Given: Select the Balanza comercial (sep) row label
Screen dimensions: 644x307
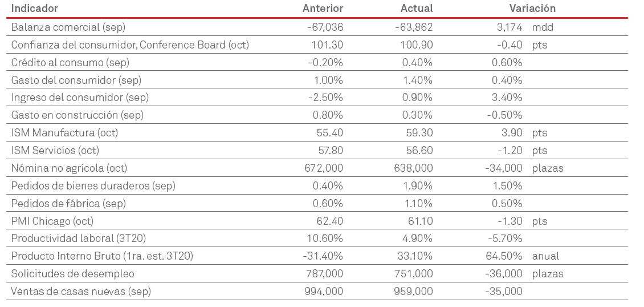Looking at the screenshot, I should click(68, 27).
